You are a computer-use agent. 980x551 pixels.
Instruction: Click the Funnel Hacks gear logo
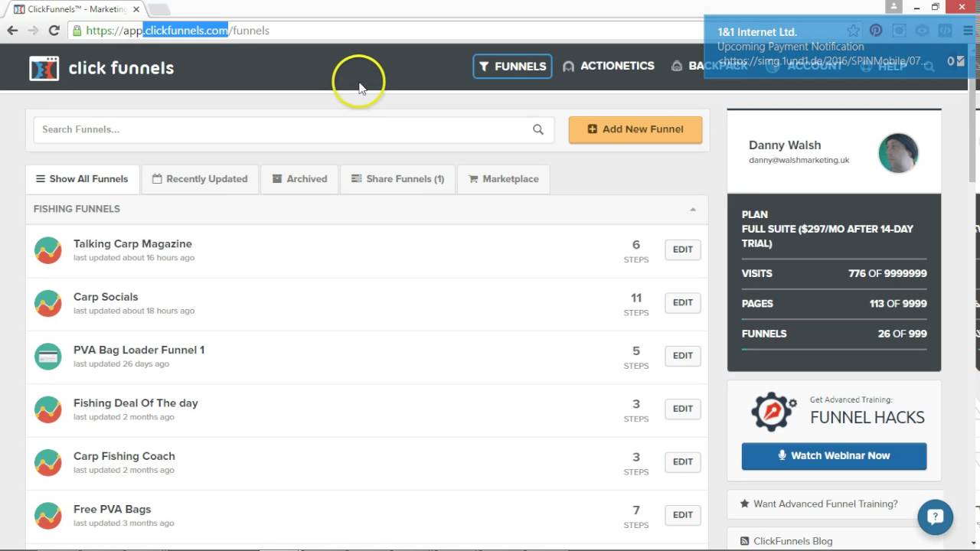pos(774,412)
